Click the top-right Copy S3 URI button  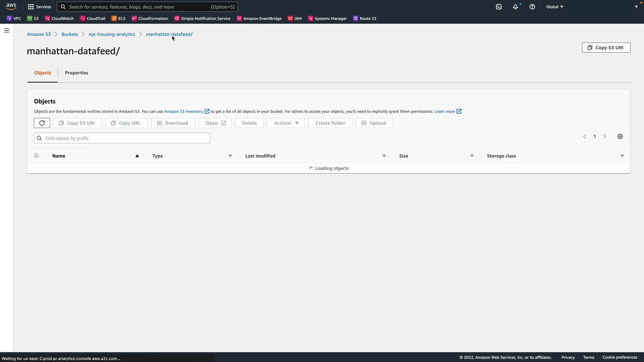pos(606,48)
